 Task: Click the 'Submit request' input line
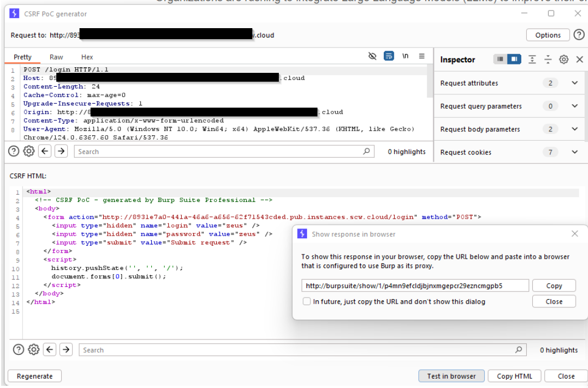point(149,242)
